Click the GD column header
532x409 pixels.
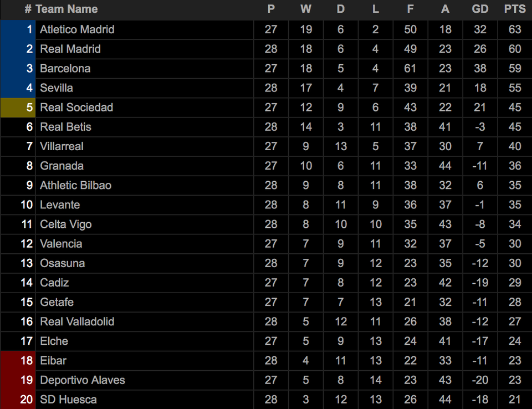point(480,9)
